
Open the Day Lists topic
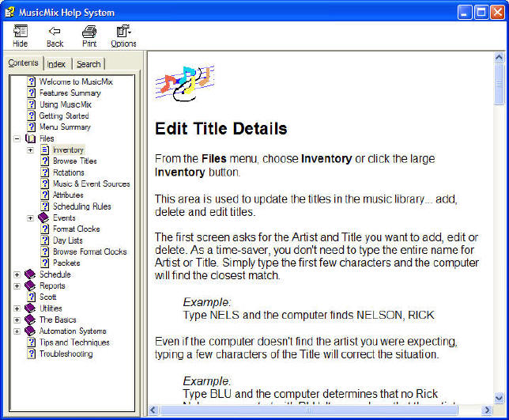(x=68, y=240)
